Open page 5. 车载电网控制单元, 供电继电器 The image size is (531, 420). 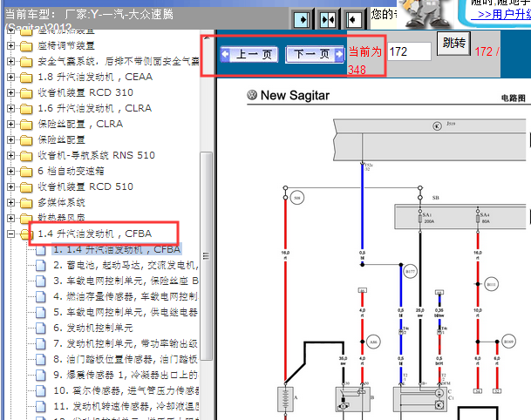[x=126, y=312]
